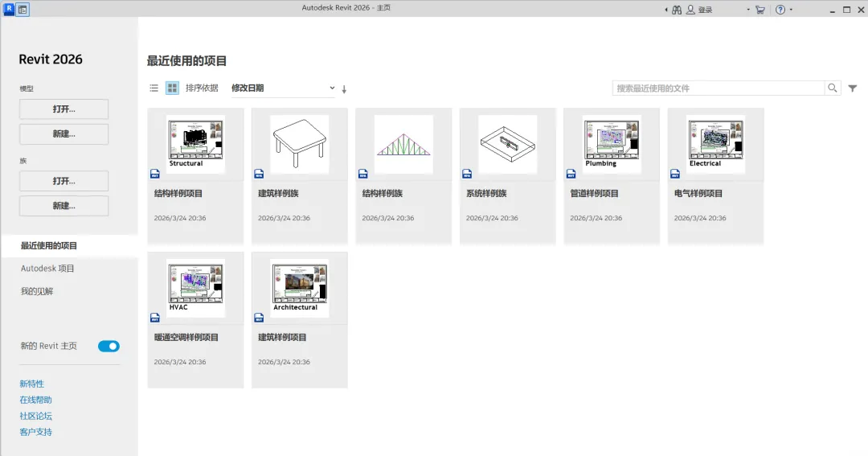Click the 登录 sign-in text
The image size is (868, 456).
click(706, 10)
